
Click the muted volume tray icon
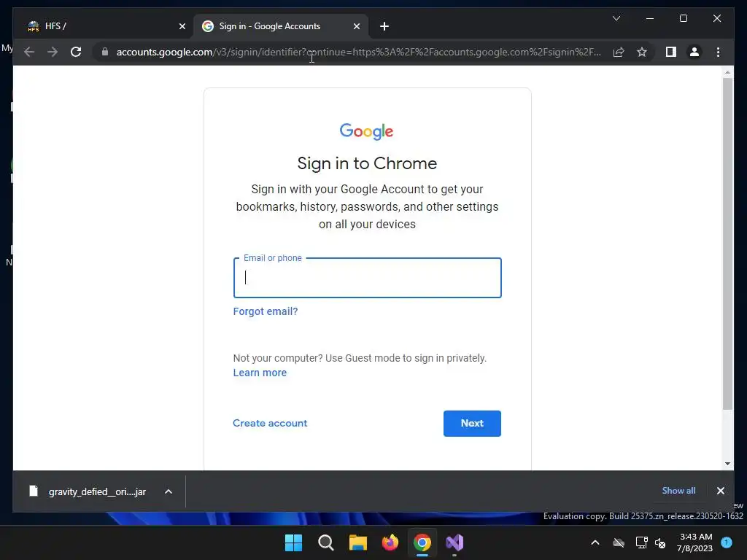660,542
